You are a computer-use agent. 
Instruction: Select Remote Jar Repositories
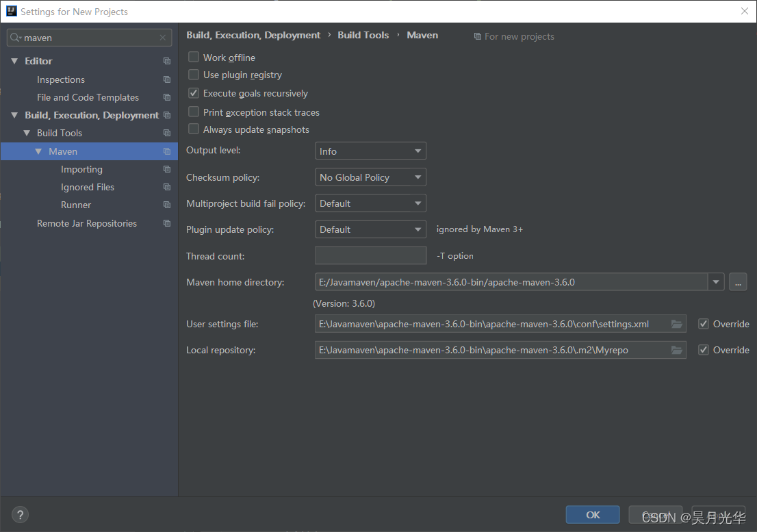tap(87, 223)
